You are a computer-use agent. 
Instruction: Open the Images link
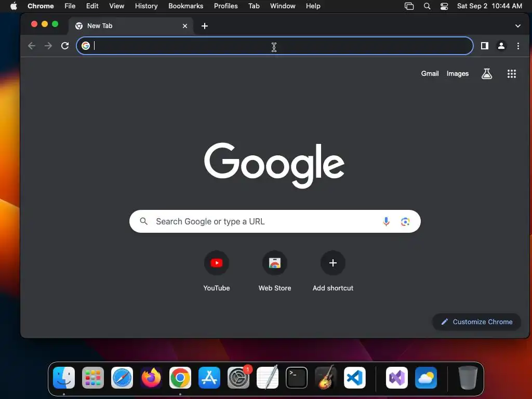click(457, 74)
